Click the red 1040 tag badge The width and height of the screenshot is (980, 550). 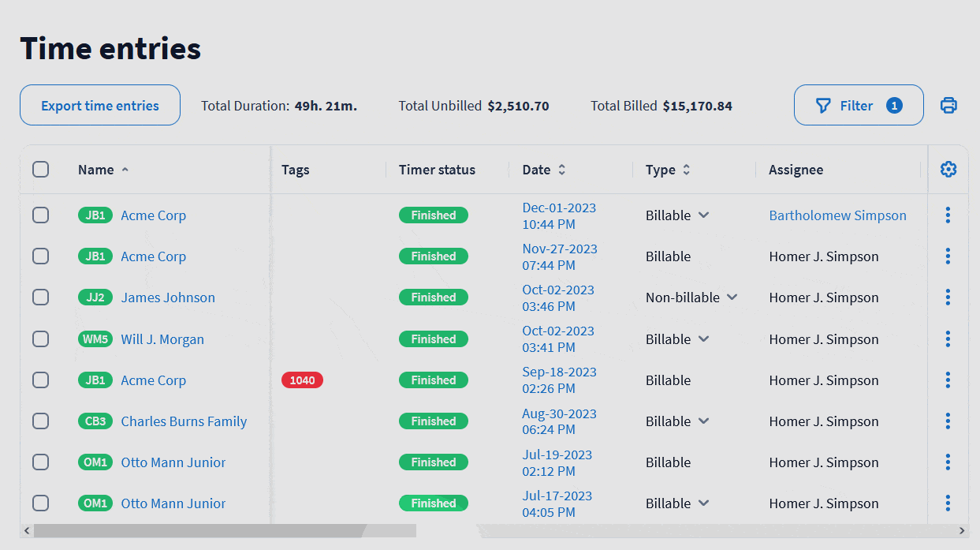click(x=302, y=380)
